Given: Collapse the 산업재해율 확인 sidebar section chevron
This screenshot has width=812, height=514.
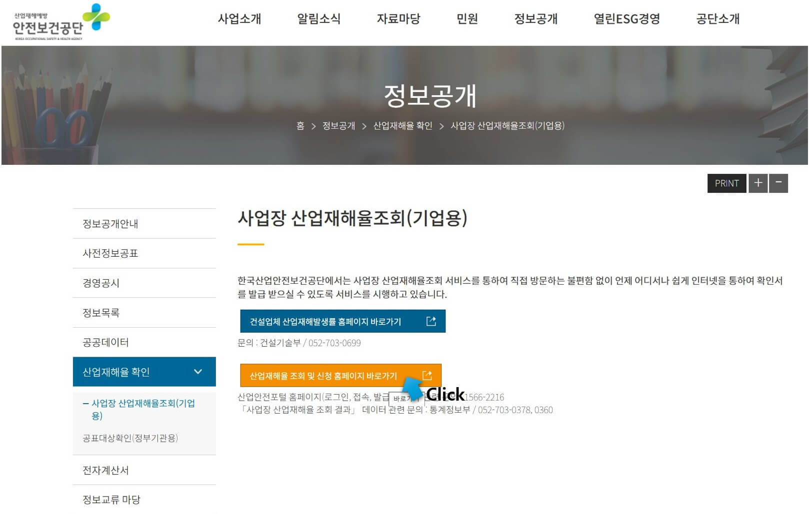Looking at the screenshot, I should coord(198,372).
